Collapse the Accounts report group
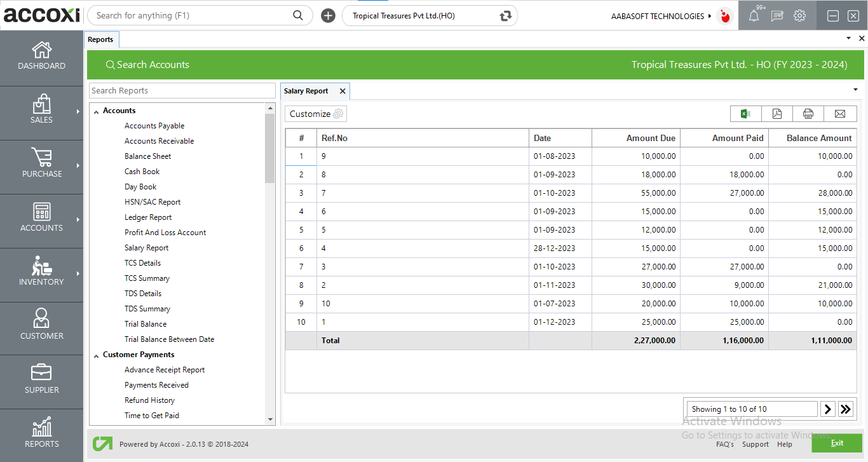The width and height of the screenshot is (868, 462). [x=98, y=110]
